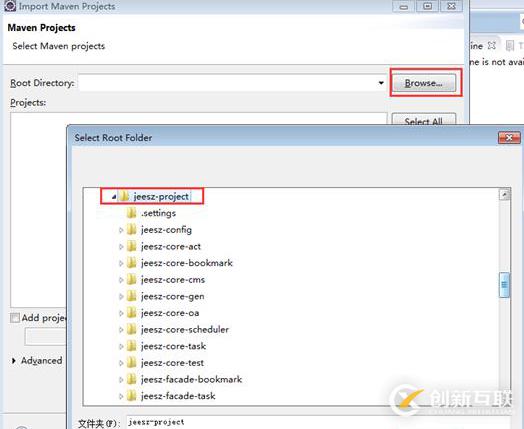This screenshot has height=429, width=524.
Task: Select the jeesz-core-task folder
Action: pyautogui.click(x=173, y=346)
